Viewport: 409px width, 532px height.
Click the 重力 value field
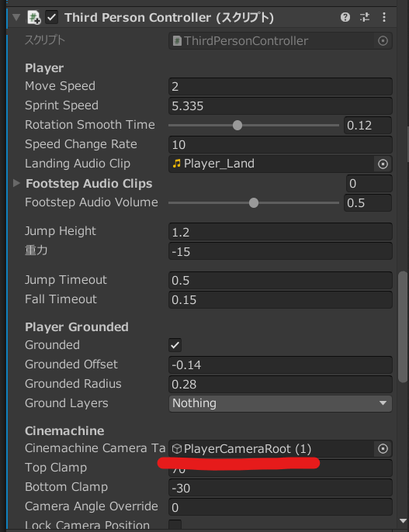point(280,251)
